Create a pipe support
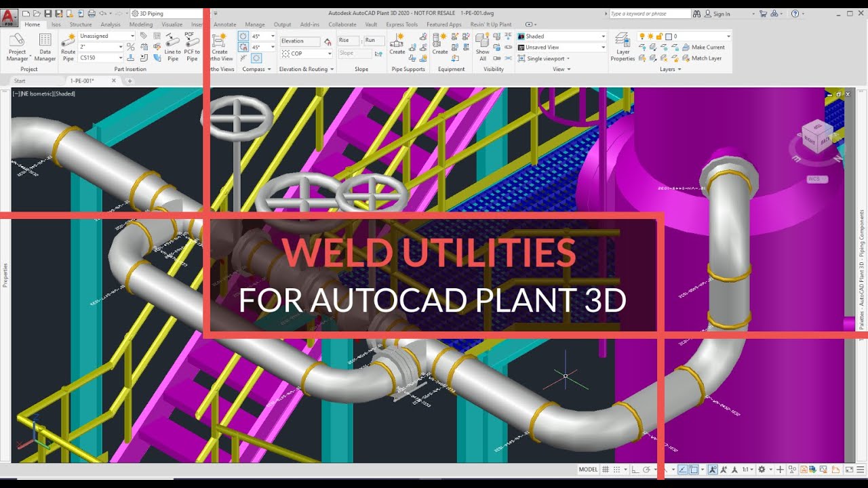 (397, 44)
